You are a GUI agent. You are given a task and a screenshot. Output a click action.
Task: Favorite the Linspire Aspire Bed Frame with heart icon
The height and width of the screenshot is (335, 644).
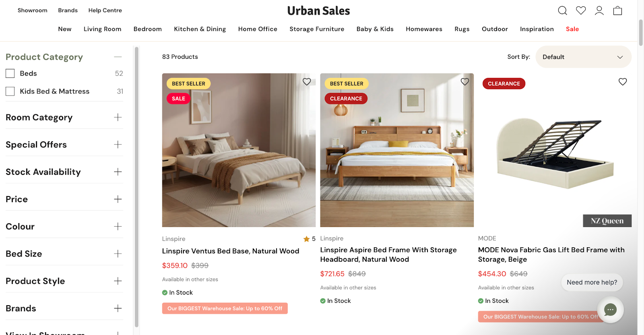coord(464,81)
